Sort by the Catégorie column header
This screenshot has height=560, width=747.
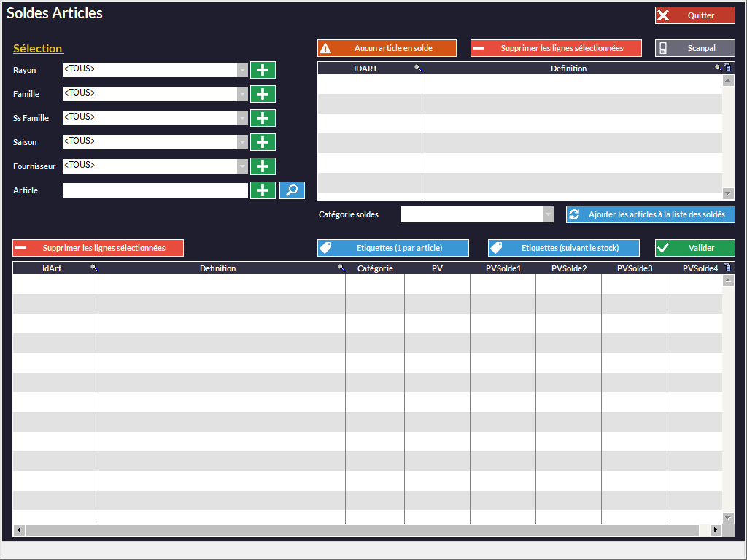pyautogui.click(x=375, y=268)
